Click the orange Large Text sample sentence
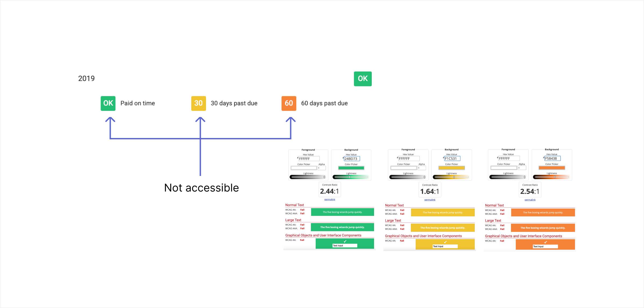 click(x=543, y=228)
